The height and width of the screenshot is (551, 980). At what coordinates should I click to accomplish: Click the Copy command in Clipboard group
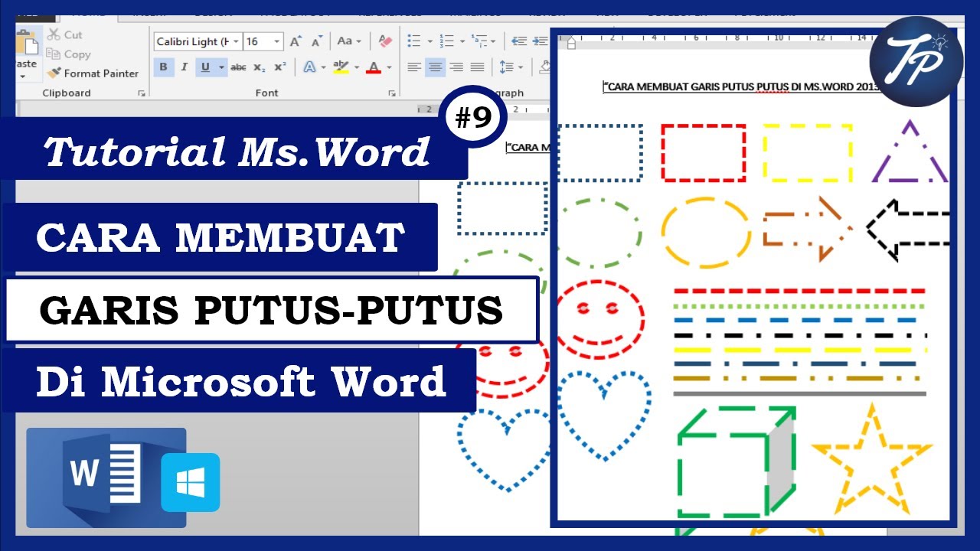coord(68,54)
